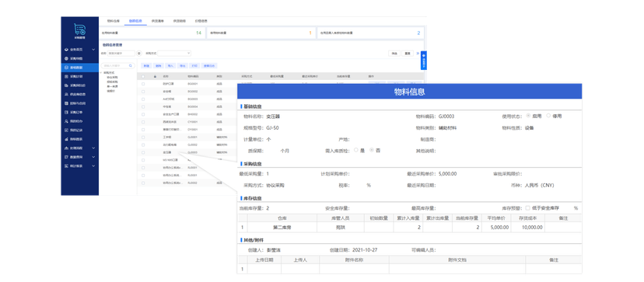Click the 宛琪 warehouse keeper cell

click(340, 228)
